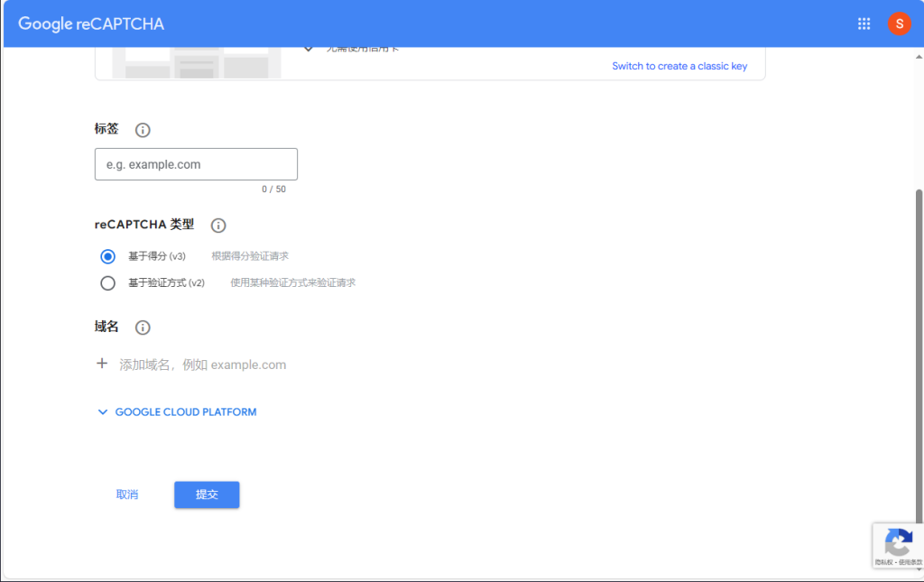This screenshot has height=582, width=924.
Task: Focus the 标签 input with example.com placeholder
Action: (196, 164)
